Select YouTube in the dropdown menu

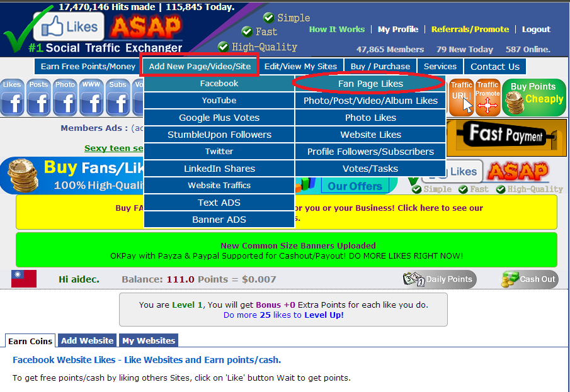(219, 101)
